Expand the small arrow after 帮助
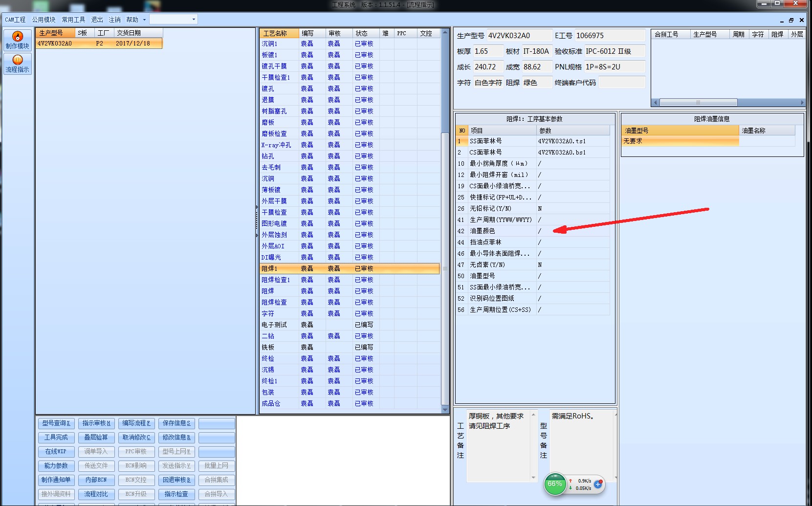812x506 pixels. click(x=144, y=20)
